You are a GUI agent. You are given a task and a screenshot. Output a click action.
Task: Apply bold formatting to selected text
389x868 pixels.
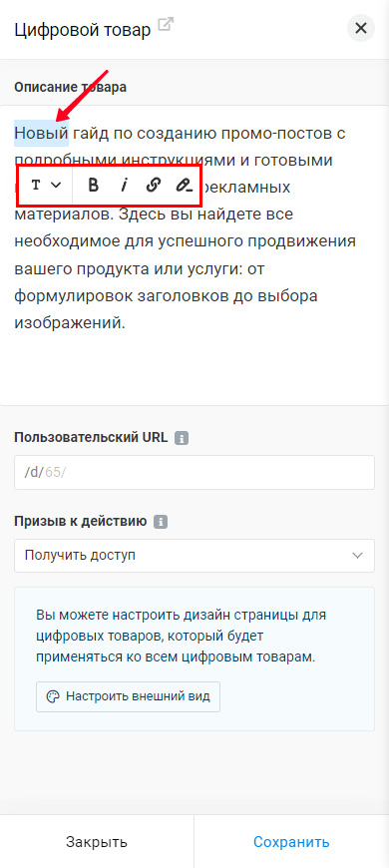94,185
